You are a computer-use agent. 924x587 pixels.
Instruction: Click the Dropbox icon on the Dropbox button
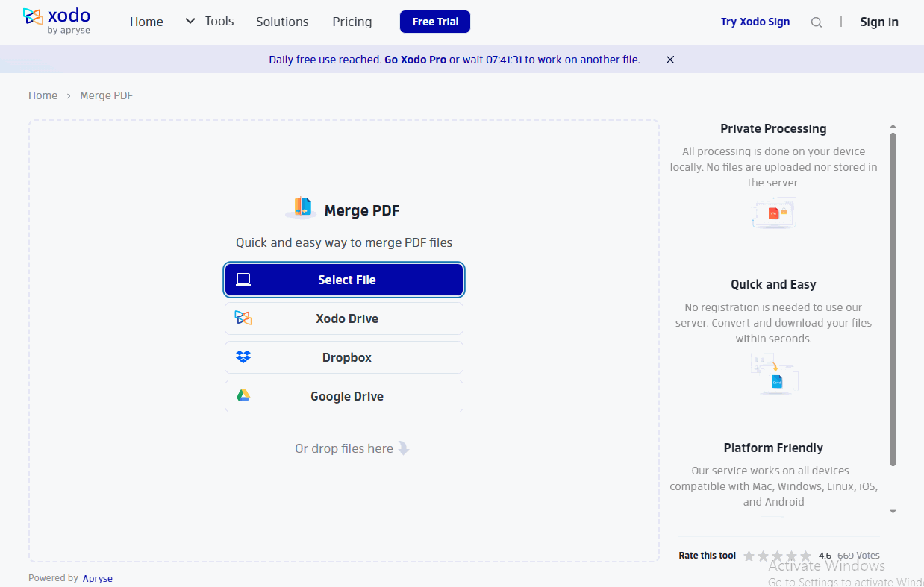click(x=243, y=357)
